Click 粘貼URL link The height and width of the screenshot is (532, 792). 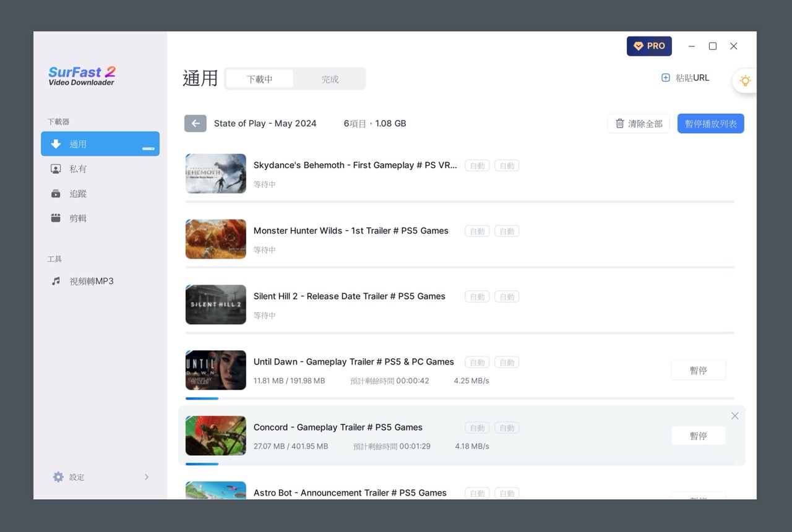coord(686,78)
